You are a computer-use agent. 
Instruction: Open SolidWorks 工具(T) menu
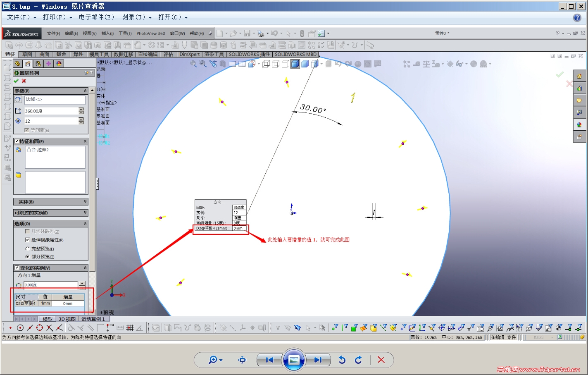(125, 33)
